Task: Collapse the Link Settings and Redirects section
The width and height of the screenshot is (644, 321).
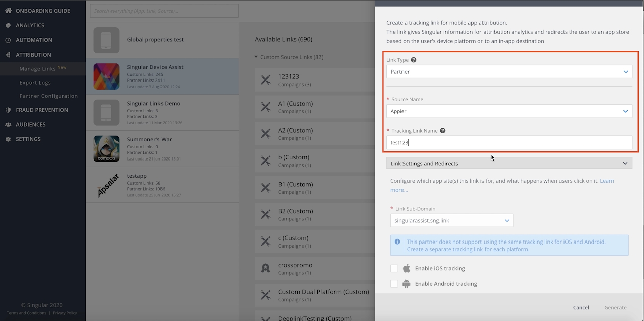Action: click(x=625, y=163)
